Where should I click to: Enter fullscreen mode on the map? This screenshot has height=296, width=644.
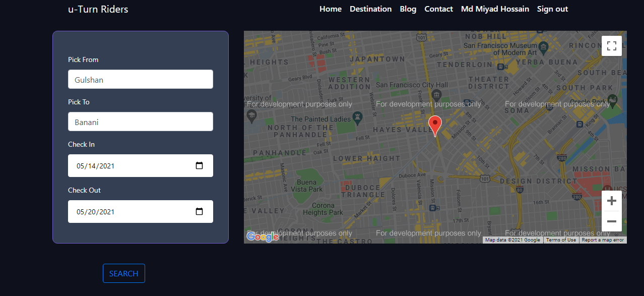[x=611, y=45]
